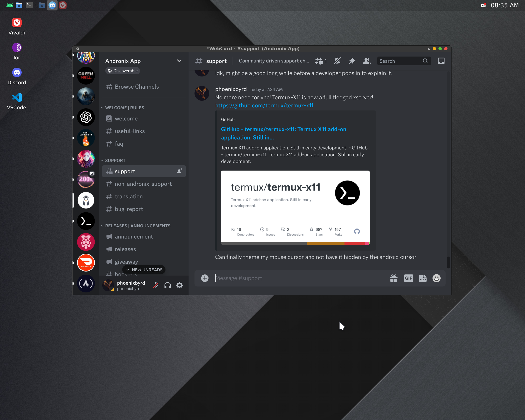Viewport: 525px width, 420px height.
Task: Open Vivaldi desktop shortcut
Action: [17, 26]
